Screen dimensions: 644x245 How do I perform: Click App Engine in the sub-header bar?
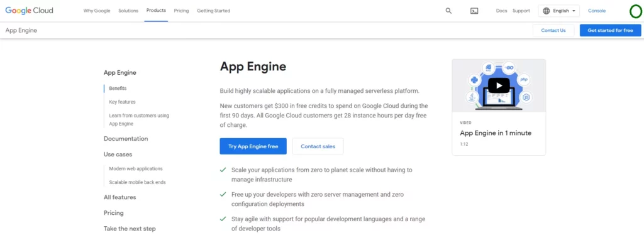(x=21, y=30)
